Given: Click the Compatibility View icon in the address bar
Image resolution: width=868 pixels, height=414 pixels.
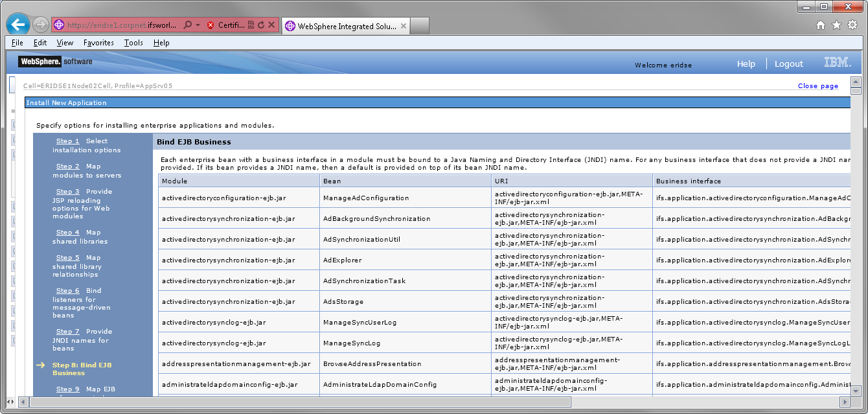Looking at the screenshot, I should click(251, 25).
